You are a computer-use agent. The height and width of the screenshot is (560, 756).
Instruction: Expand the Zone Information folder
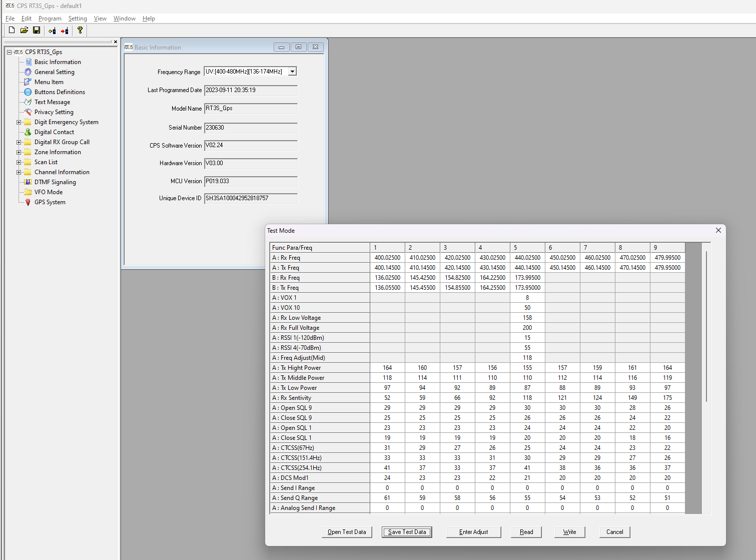(x=19, y=152)
